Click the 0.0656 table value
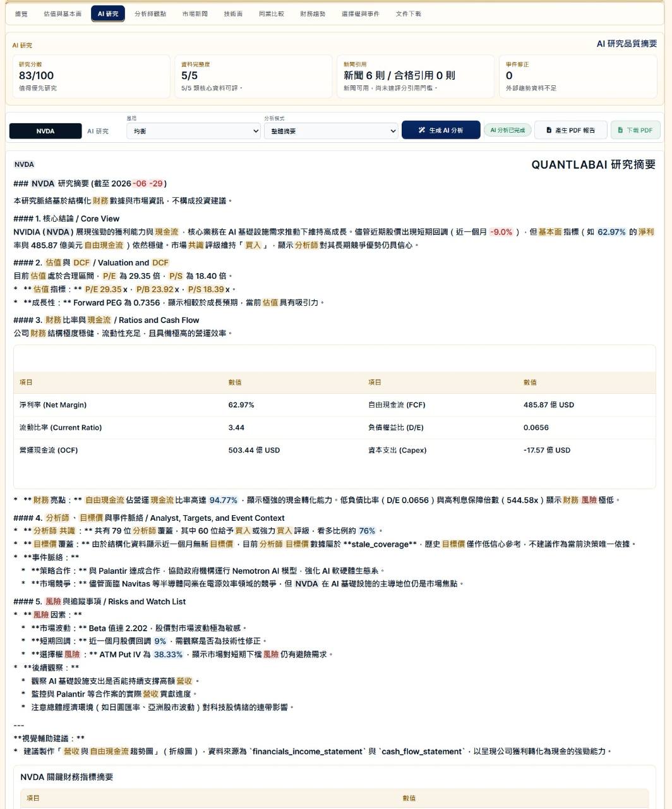Screen dimensions: 672x809 [536, 427]
